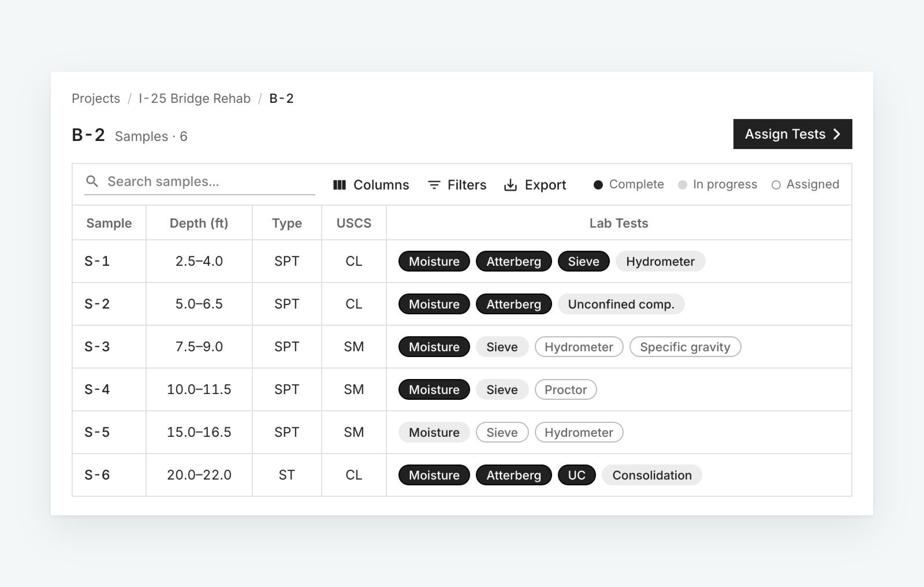
Task: Click the Type column header
Action: pos(287,223)
